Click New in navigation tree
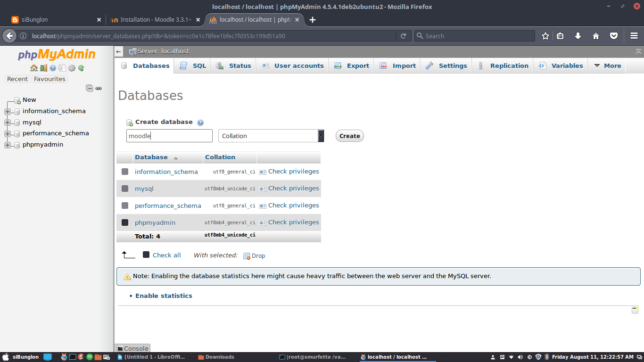 tap(29, 100)
